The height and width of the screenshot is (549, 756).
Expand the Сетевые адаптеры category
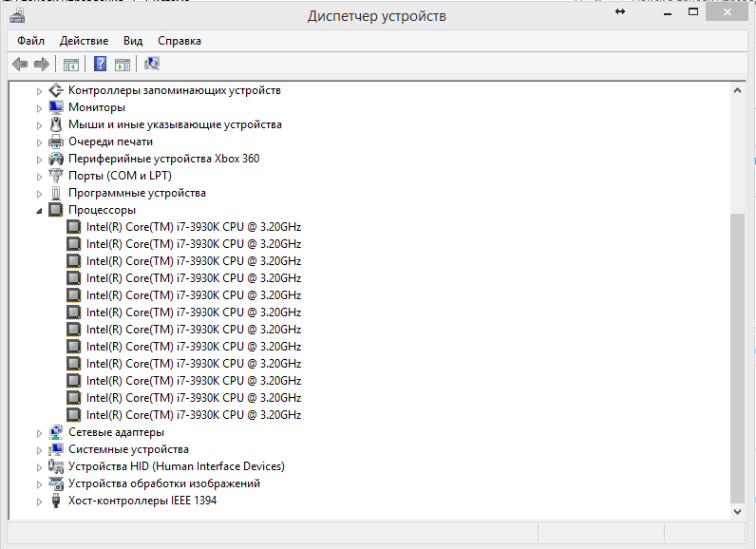40,433
